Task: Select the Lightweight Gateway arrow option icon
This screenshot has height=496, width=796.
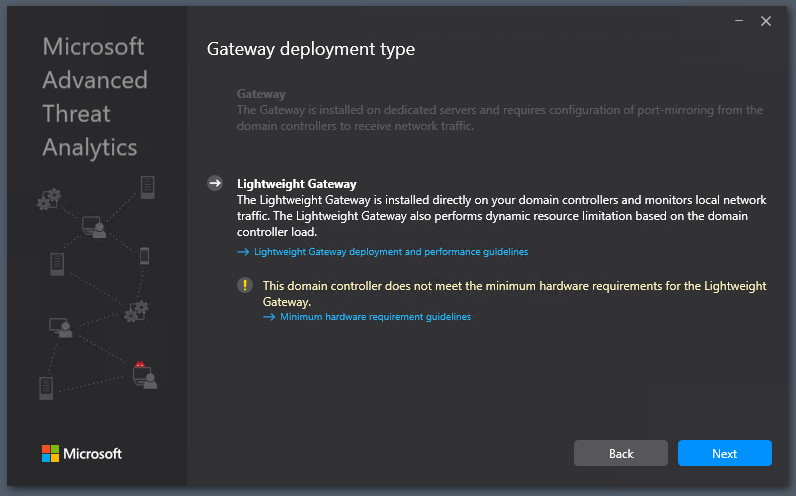Action: pyautogui.click(x=215, y=183)
